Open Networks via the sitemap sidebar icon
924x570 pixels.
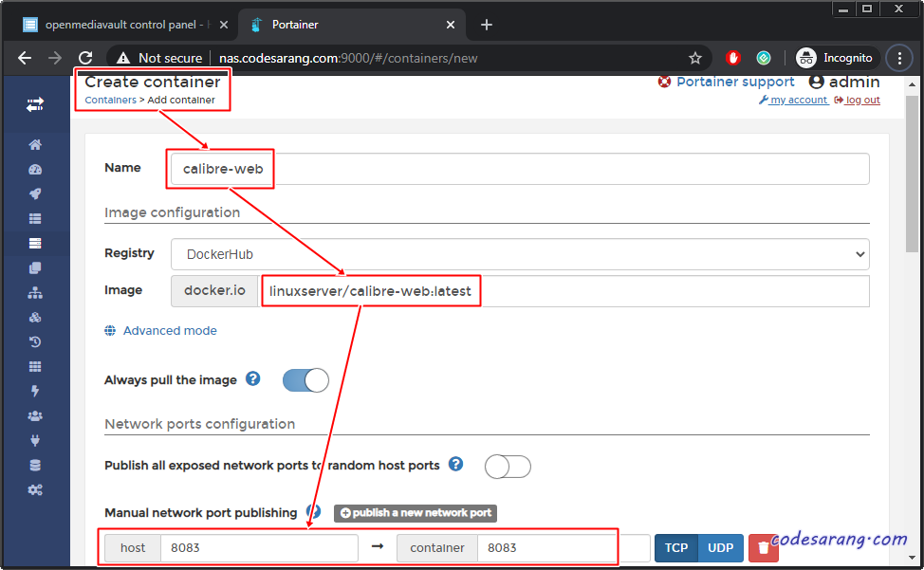(x=35, y=293)
